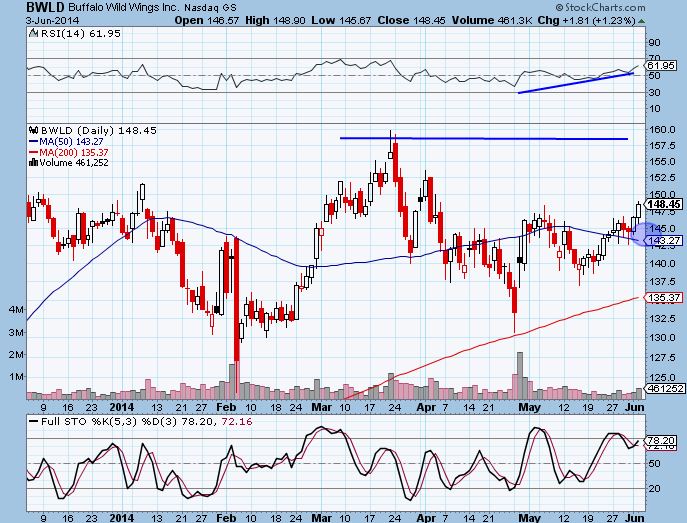
Task: Click the RSI(14) 61.95 label
Action: click(x=80, y=34)
